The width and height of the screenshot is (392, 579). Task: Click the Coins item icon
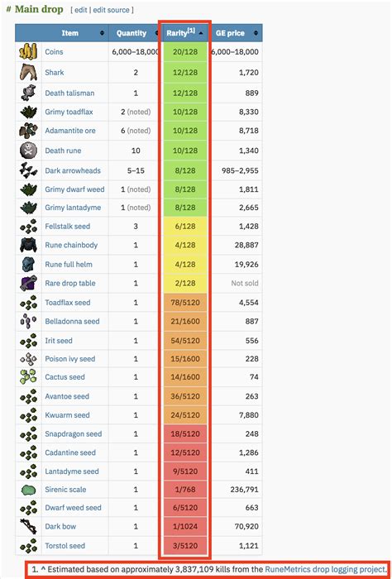pos(28,51)
